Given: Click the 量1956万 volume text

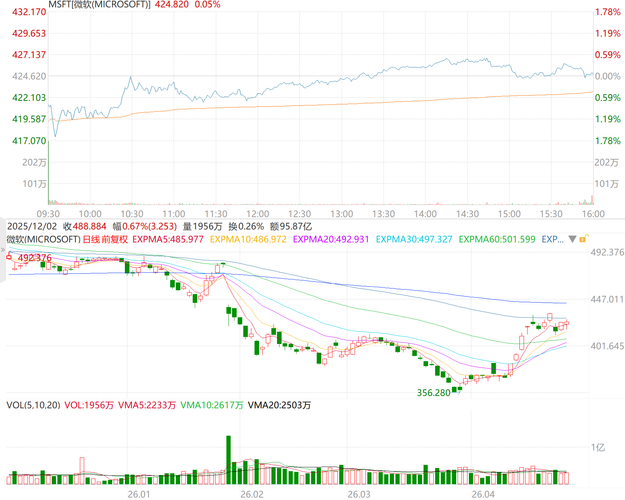Looking at the screenshot, I should point(202,226).
